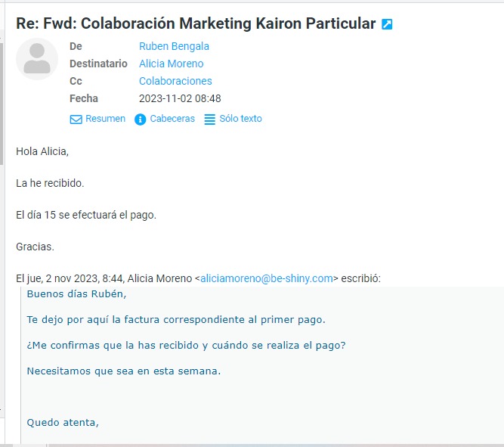Click "La he recibido." text line
The width and height of the screenshot is (504, 447).
(50, 183)
